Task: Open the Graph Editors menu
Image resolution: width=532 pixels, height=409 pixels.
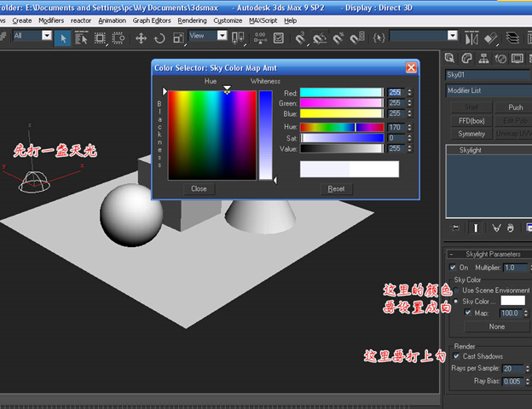Action: (x=152, y=20)
